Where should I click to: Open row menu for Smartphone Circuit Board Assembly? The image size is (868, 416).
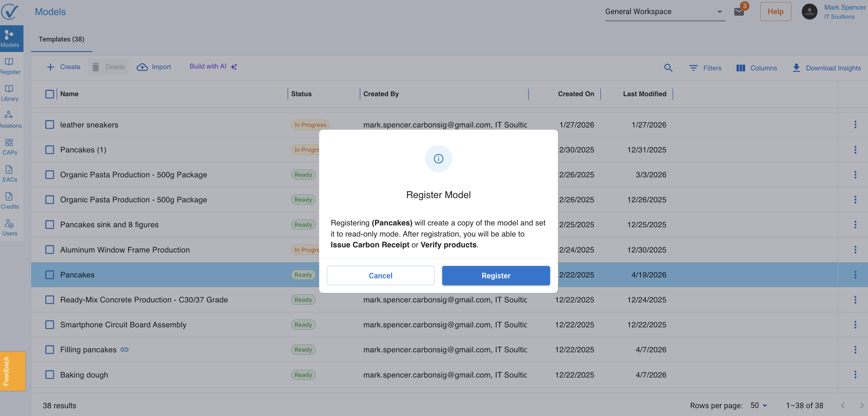point(855,325)
